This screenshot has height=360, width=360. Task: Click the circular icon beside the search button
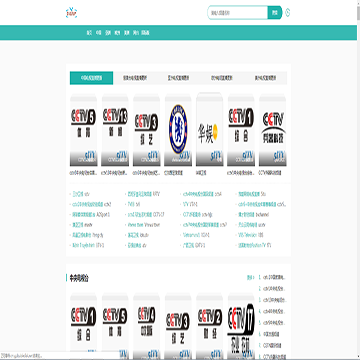pos(288,13)
